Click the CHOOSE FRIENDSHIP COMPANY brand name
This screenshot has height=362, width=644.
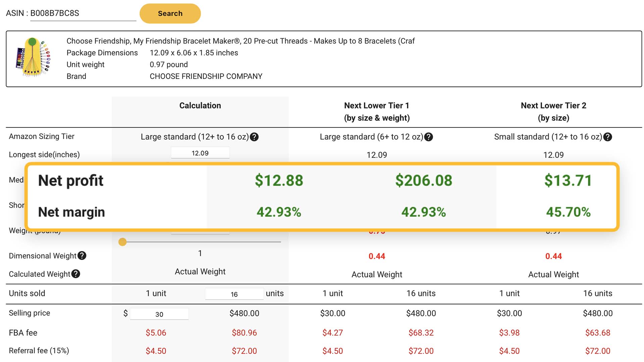pos(206,76)
